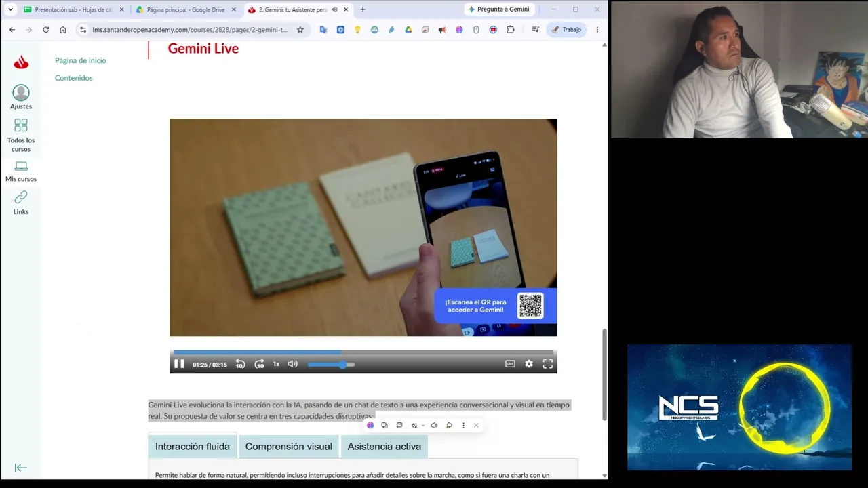The width and height of the screenshot is (868, 488).
Task: Open the Chrome three-dot menu
Action: pyautogui.click(x=597, y=30)
